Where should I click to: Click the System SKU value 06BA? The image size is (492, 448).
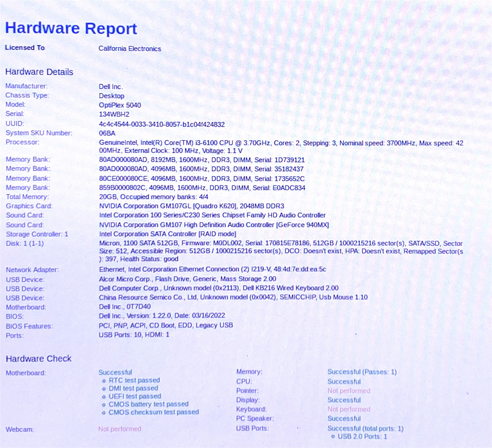107,133
